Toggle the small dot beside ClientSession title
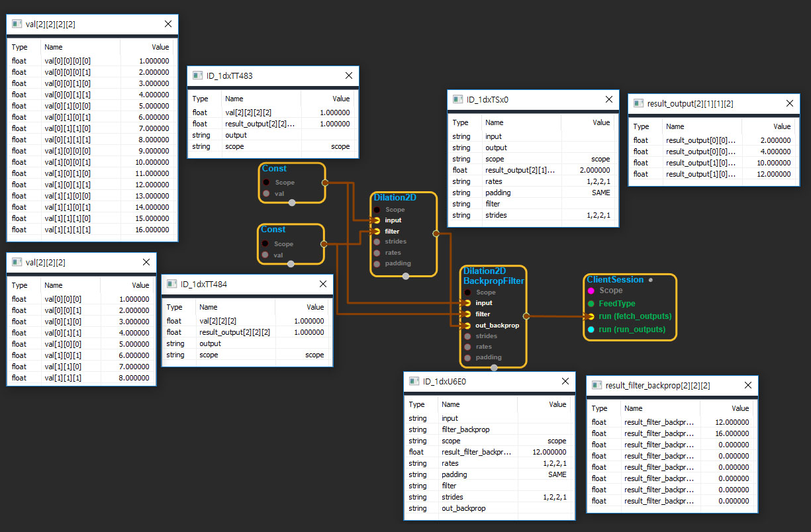The image size is (811, 532). coord(650,280)
